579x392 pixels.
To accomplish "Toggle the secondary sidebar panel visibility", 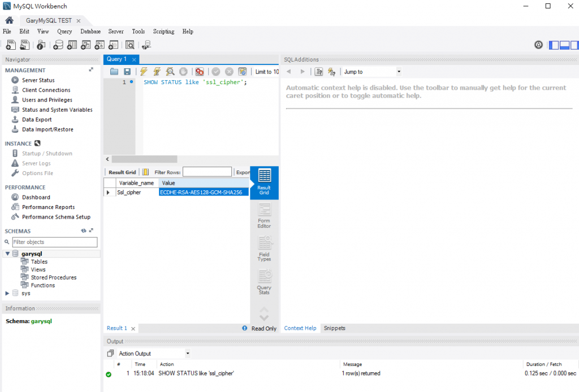I will [574, 45].
